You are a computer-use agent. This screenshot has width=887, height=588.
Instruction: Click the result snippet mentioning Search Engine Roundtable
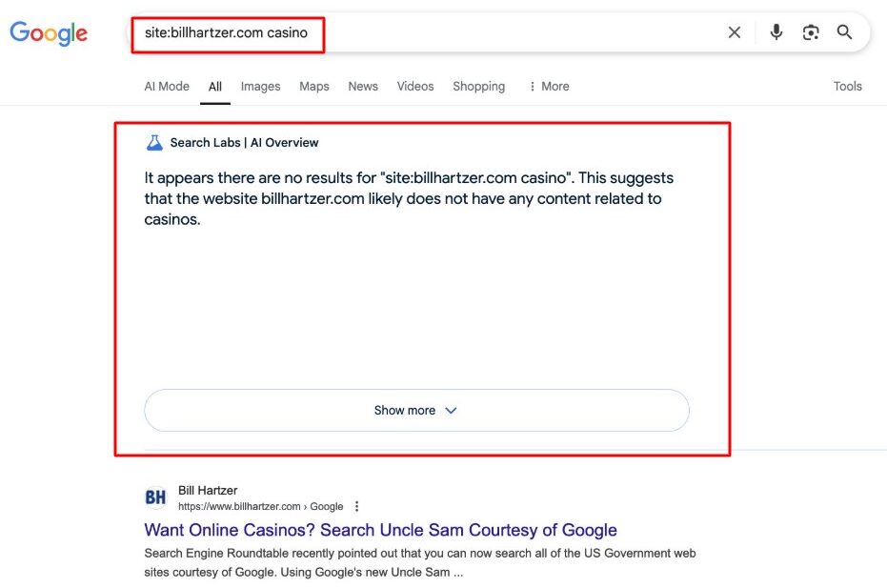pyautogui.click(x=420, y=562)
